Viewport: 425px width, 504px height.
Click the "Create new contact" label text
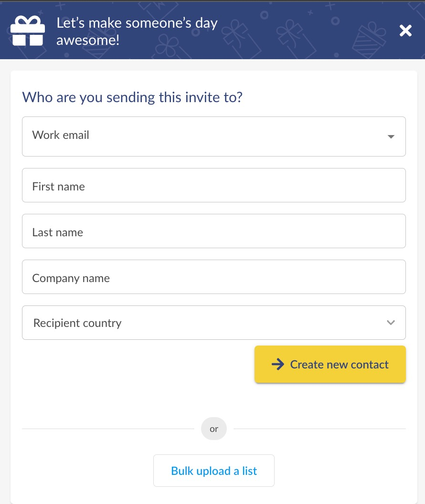click(339, 365)
